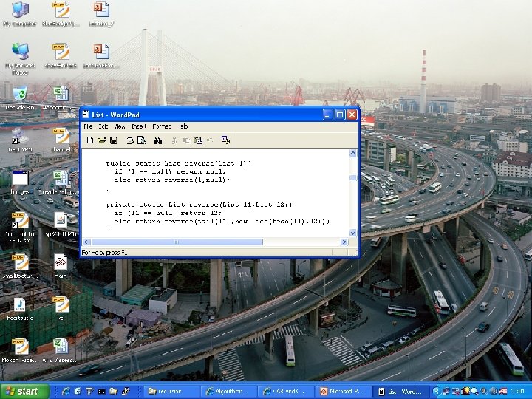Viewport: 532px width, 399px height.
Task: Click the Microsoft PowerPoint taskbar button
Action: [x=343, y=391]
